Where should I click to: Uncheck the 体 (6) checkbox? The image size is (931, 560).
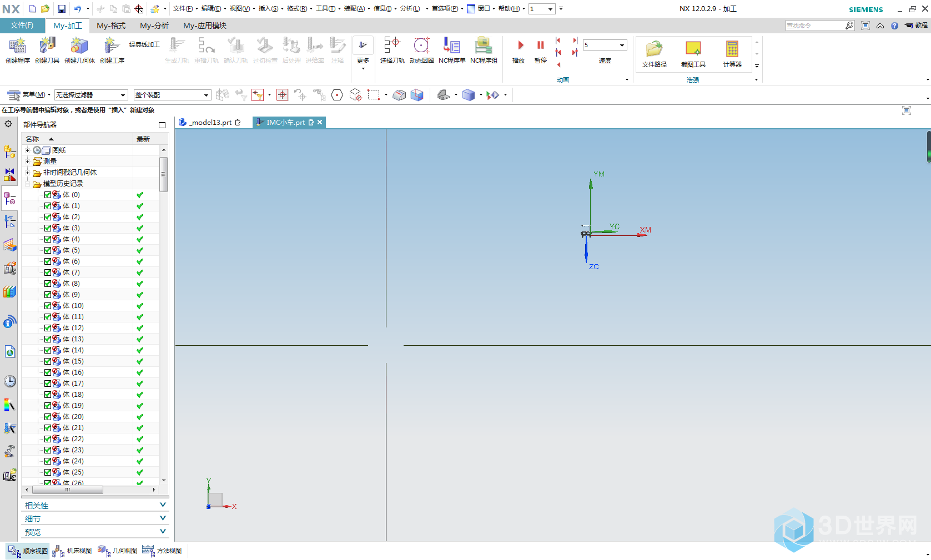48,261
